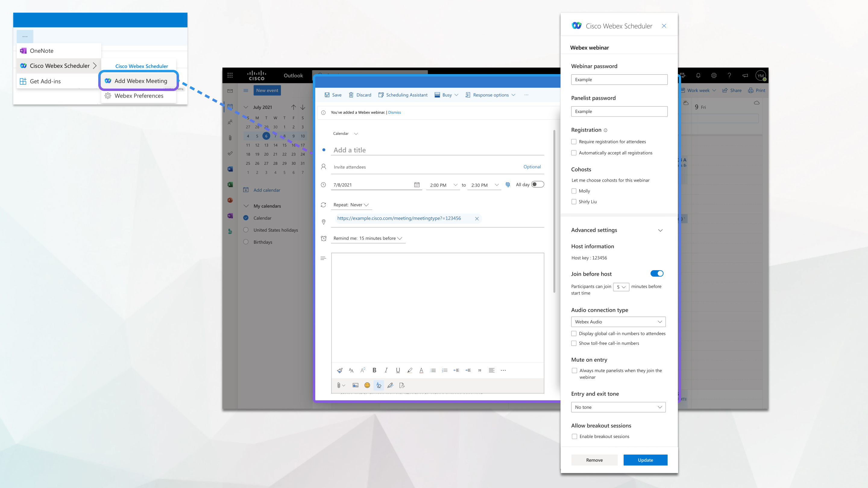
Task: Enable Always mute panelists on join
Action: pyautogui.click(x=574, y=370)
